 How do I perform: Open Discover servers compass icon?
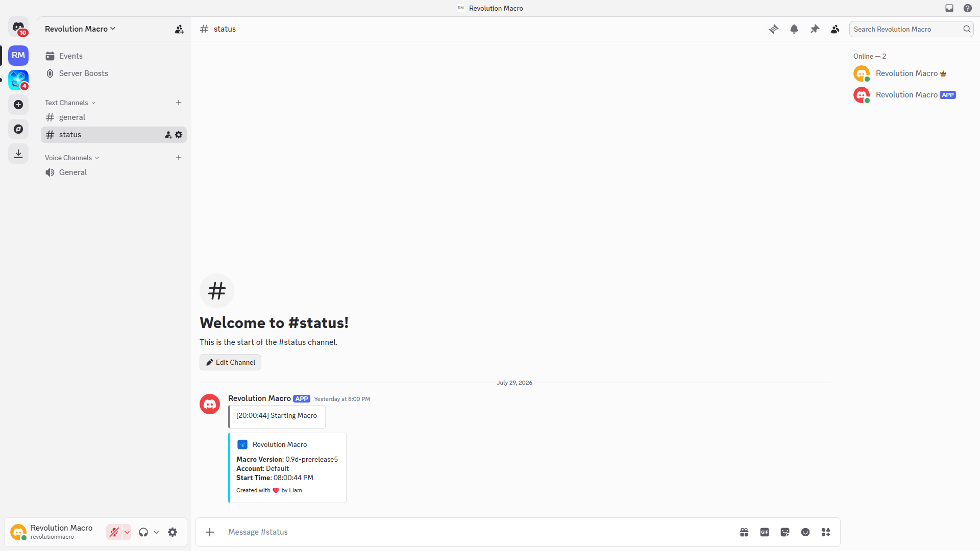(x=18, y=129)
